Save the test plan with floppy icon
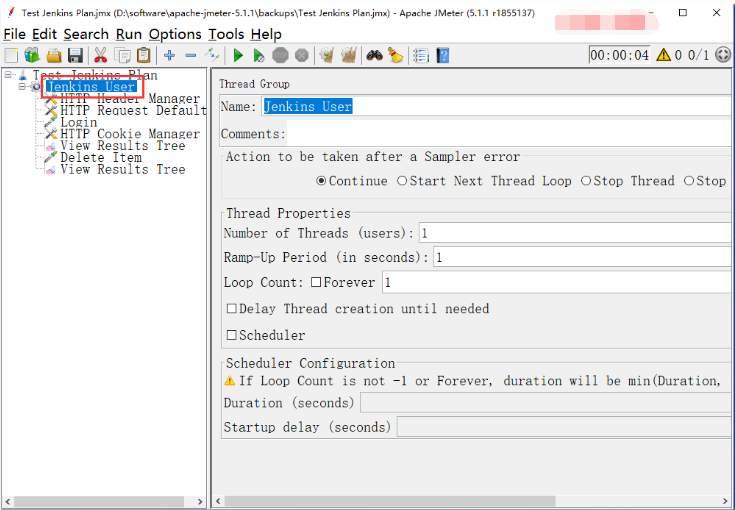The height and width of the screenshot is (510, 735). point(75,55)
